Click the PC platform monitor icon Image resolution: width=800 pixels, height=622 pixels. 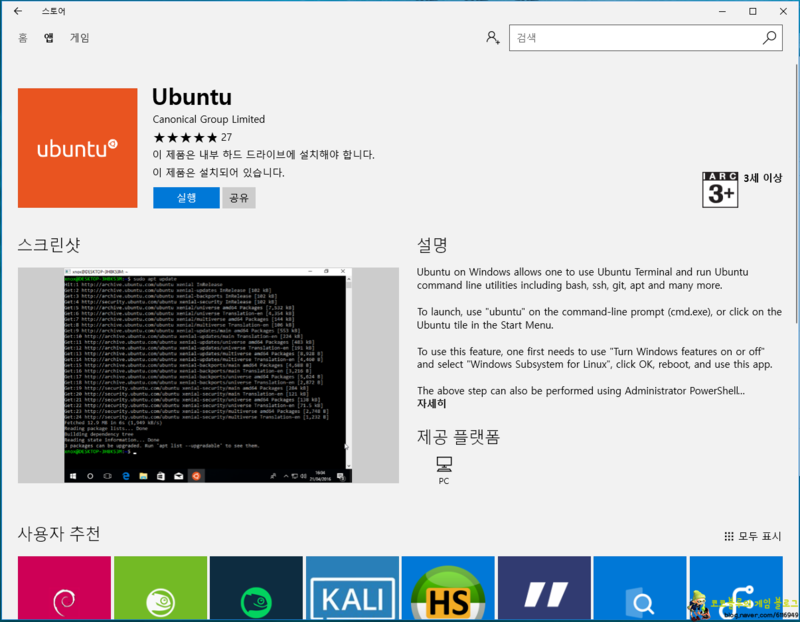point(444,464)
